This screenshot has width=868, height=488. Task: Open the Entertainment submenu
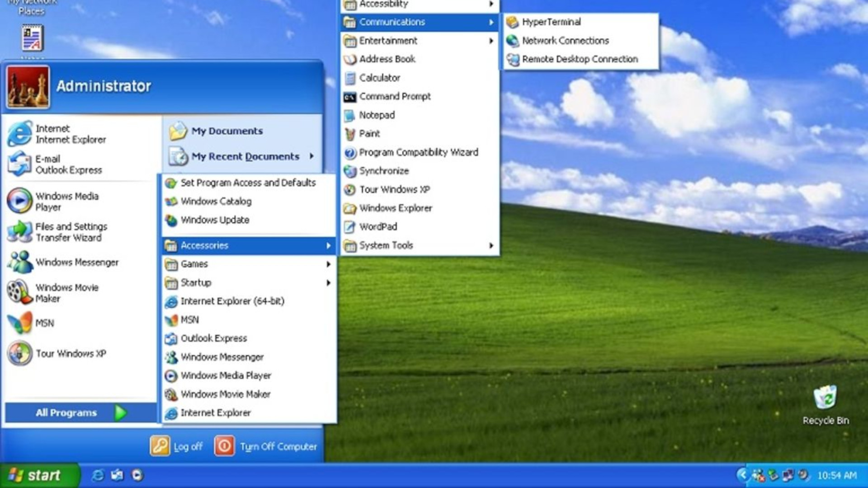[x=388, y=40]
